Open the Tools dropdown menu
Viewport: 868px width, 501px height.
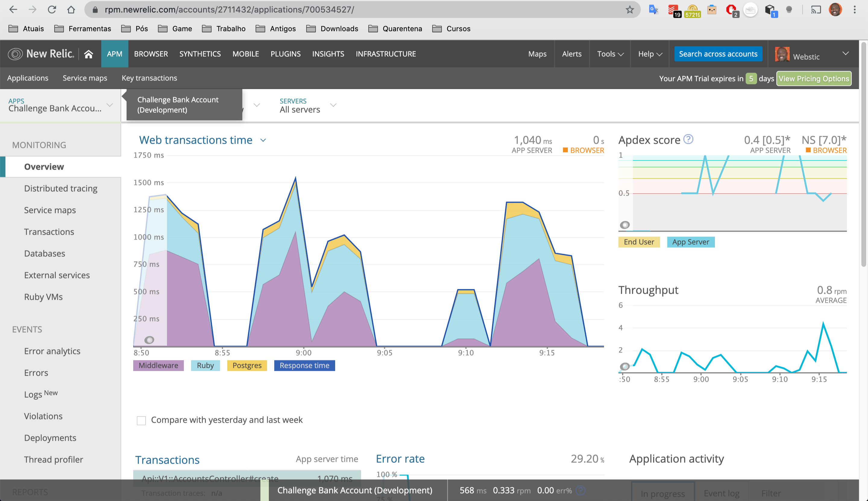point(610,54)
